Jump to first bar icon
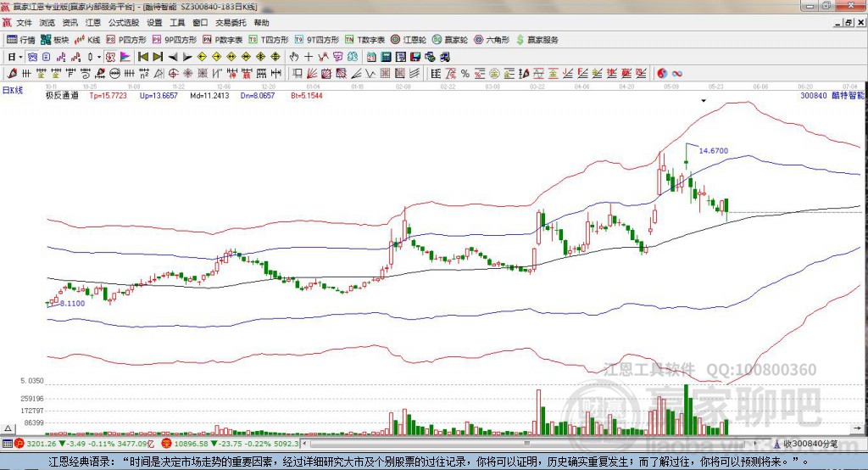Viewport: 868px width, 470px height. click(x=142, y=57)
